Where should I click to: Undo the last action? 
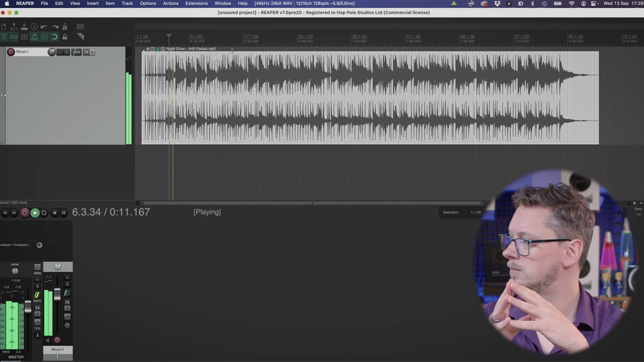[44, 26]
